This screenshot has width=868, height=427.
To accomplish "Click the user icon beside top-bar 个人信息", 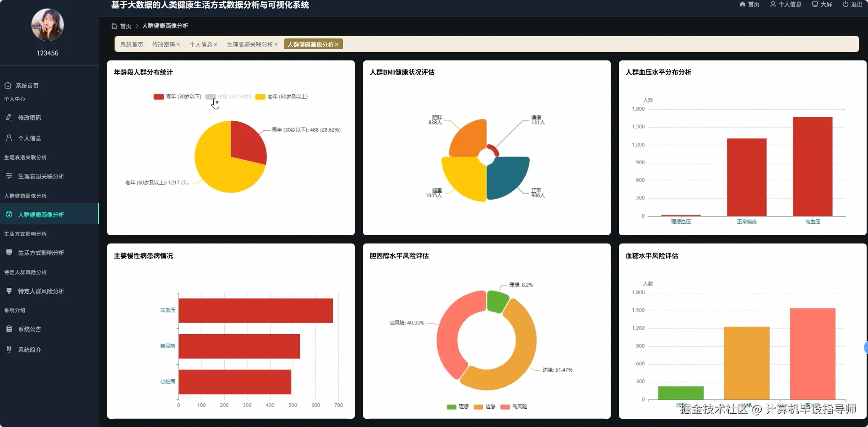I will point(773,4).
